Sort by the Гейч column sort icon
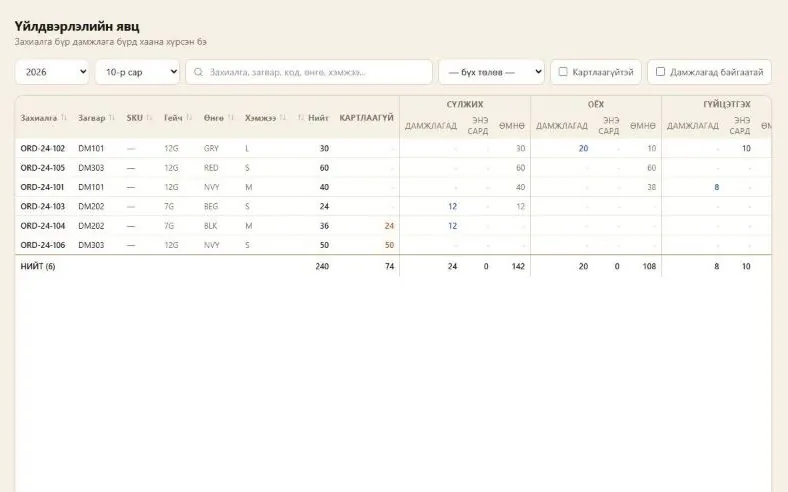The image size is (788, 492). [x=189, y=118]
